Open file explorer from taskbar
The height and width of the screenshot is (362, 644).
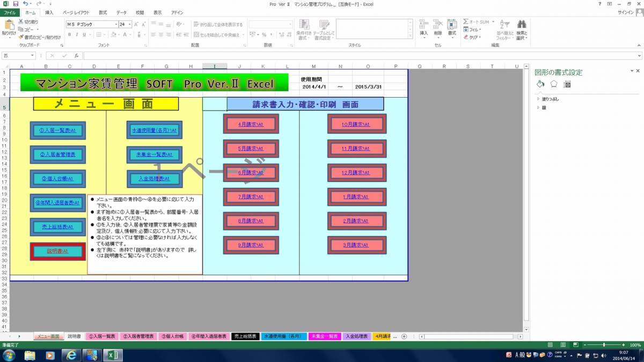30,355
